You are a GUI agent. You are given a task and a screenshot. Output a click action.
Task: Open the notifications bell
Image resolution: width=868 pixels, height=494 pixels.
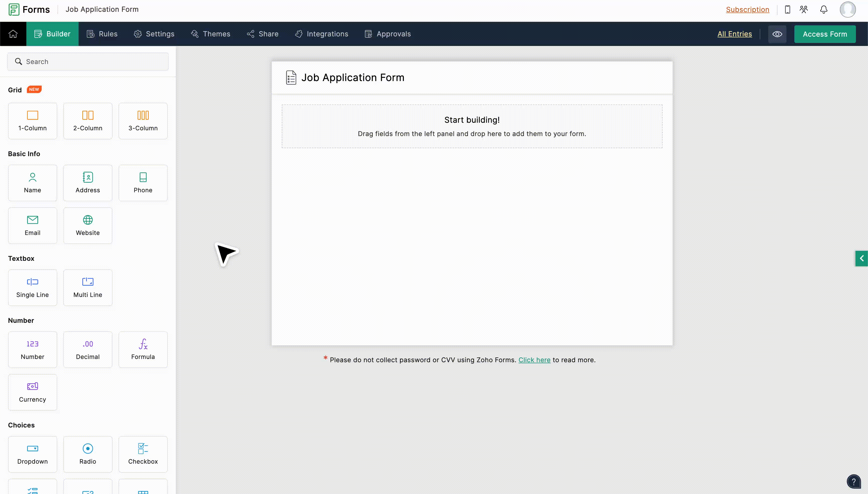[x=824, y=9]
